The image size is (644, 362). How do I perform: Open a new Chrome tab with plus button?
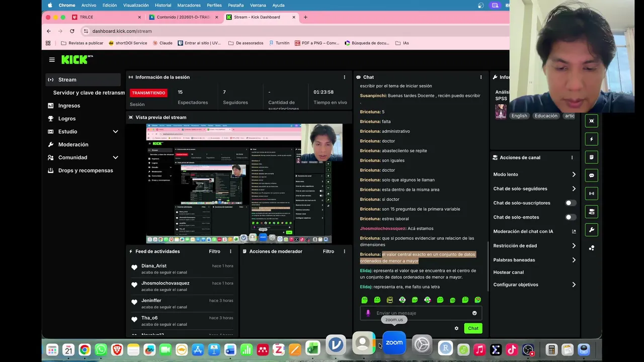[x=305, y=17]
